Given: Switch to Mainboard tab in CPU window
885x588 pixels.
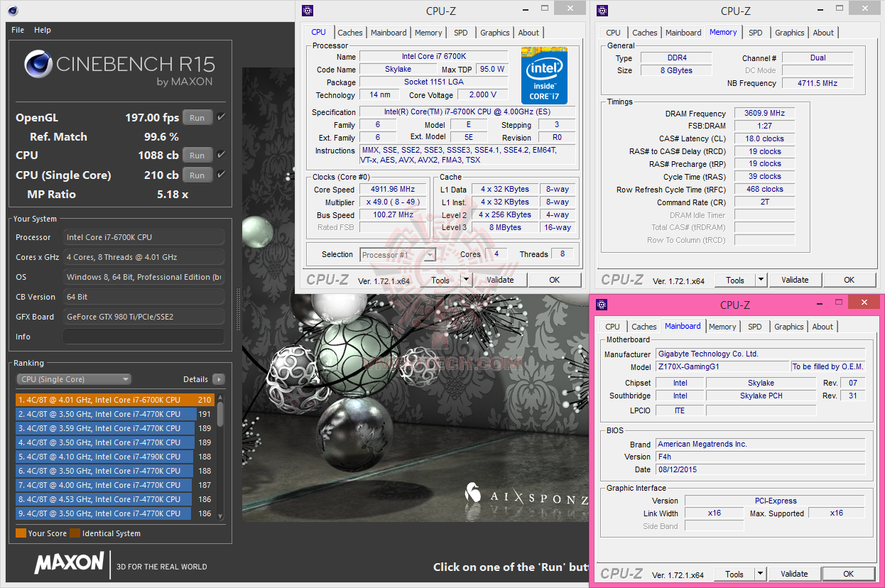Looking at the screenshot, I should pos(389,33).
